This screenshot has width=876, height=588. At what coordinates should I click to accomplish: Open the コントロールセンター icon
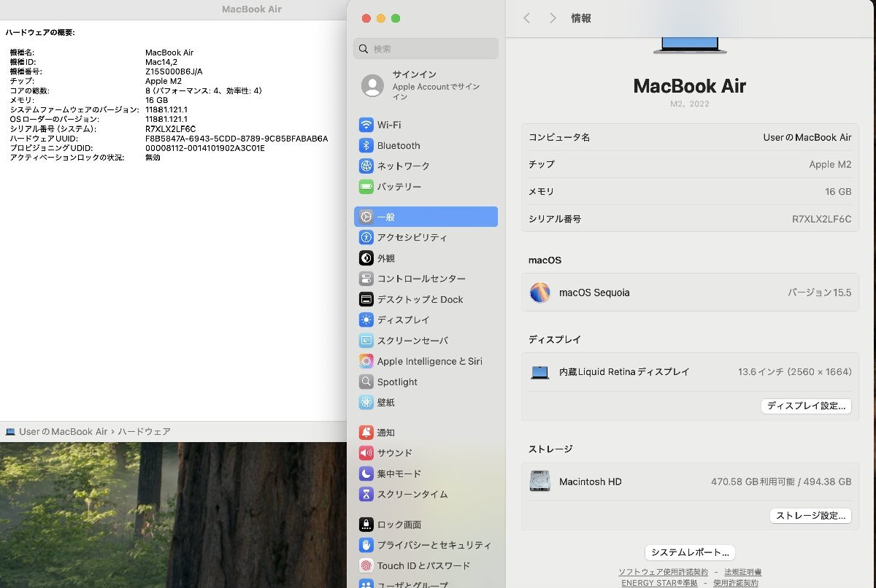point(366,279)
